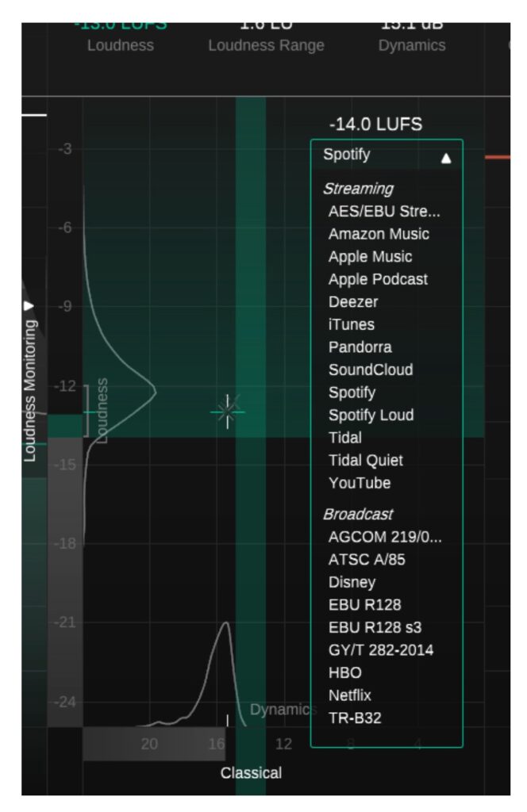Select EBU R128 s3 broadcast standard
The width and height of the screenshot is (527, 812).
click(375, 627)
